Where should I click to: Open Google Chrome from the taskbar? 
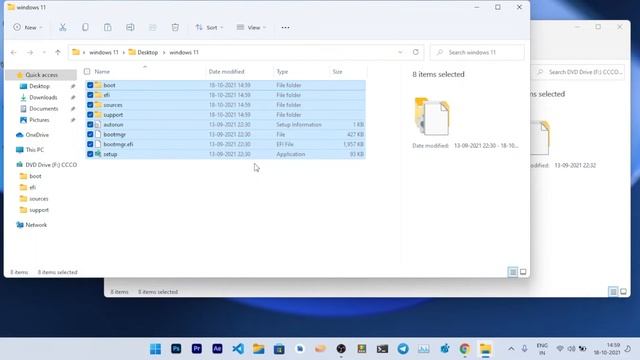(464, 349)
